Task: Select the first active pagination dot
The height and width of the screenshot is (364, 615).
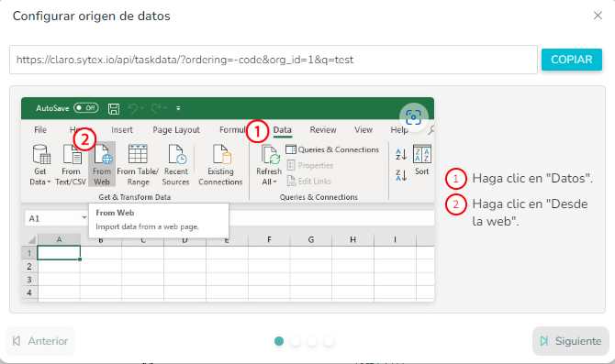Action: 279,341
